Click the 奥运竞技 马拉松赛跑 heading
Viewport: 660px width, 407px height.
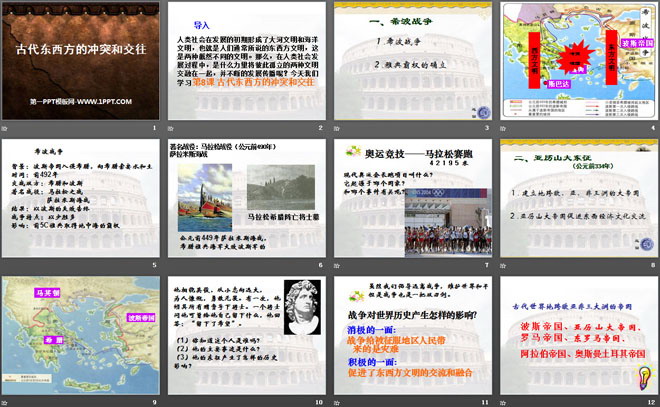pos(411,152)
